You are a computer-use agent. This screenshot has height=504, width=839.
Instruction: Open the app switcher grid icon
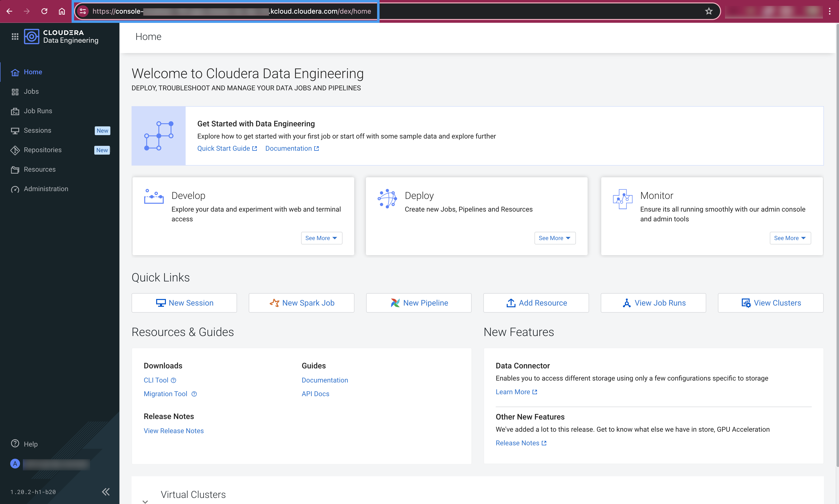coord(15,36)
